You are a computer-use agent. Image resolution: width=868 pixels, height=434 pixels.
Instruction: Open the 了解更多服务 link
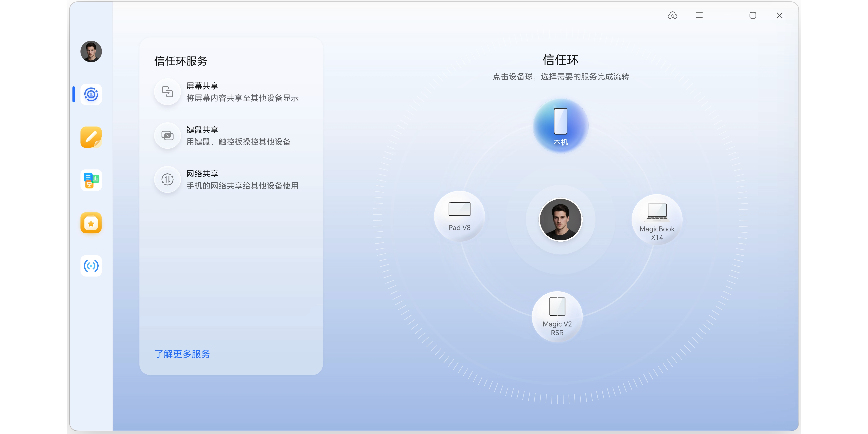pyautogui.click(x=182, y=354)
